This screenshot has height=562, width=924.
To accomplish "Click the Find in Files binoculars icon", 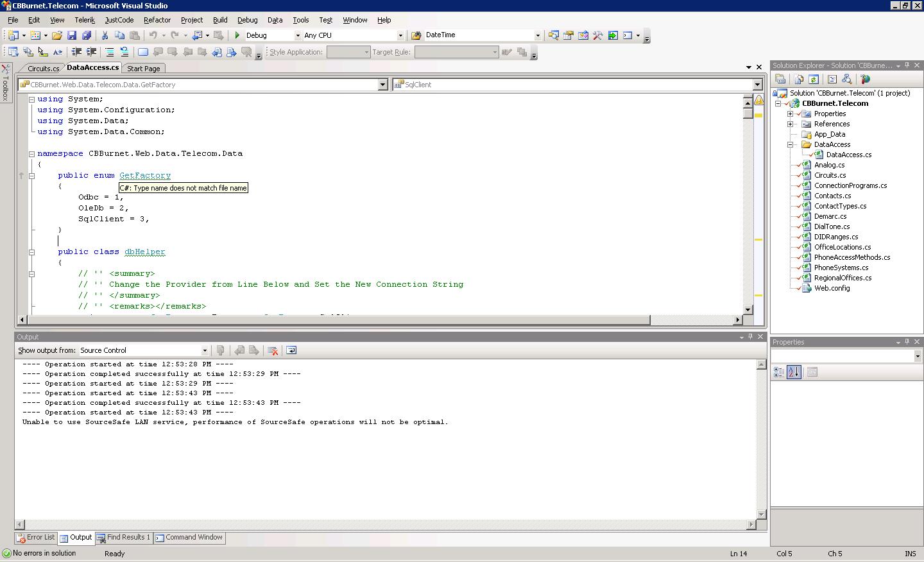I will (x=416, y=35).
